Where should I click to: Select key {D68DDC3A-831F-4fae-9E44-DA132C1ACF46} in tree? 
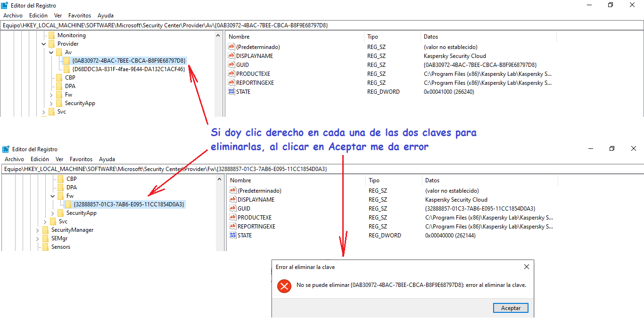tap(128, 69)
